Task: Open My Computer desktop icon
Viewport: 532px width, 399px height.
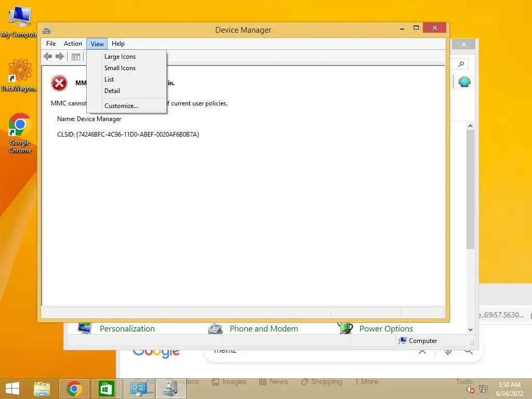Action: tap(19, 21)
